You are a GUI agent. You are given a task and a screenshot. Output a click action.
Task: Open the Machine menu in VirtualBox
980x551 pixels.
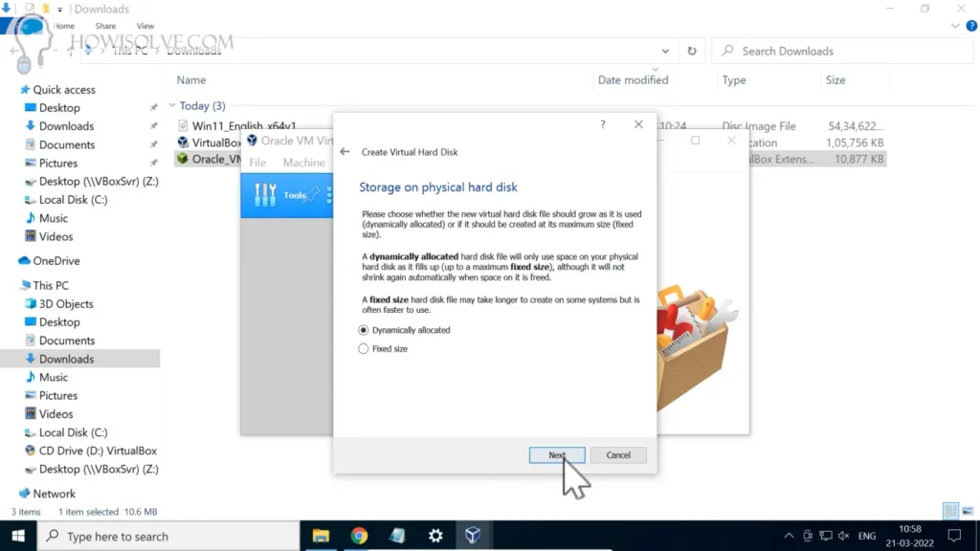[x=303, y=163]
